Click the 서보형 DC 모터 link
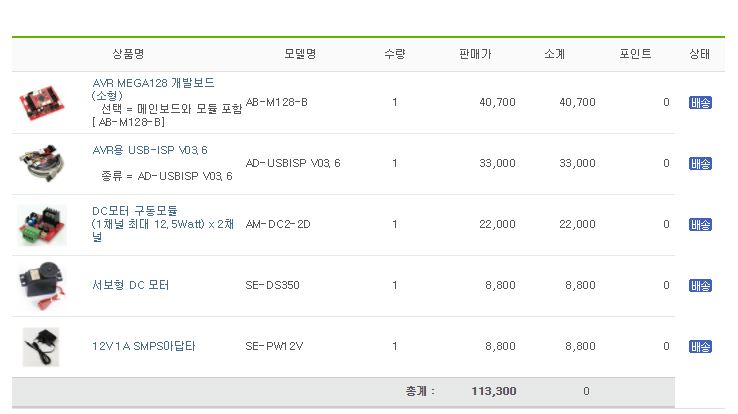This screenshot has width=738, height=414. pos(130,285)
